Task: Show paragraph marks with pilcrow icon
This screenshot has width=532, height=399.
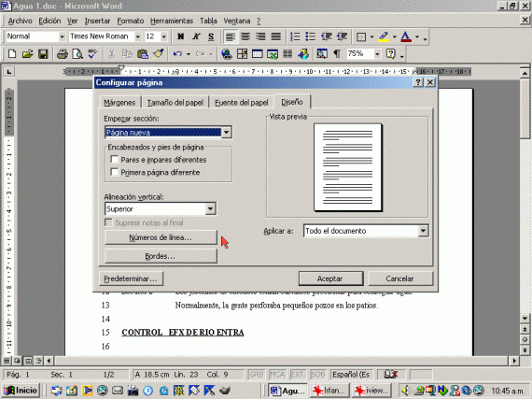Action: click(x=337, y=54)
